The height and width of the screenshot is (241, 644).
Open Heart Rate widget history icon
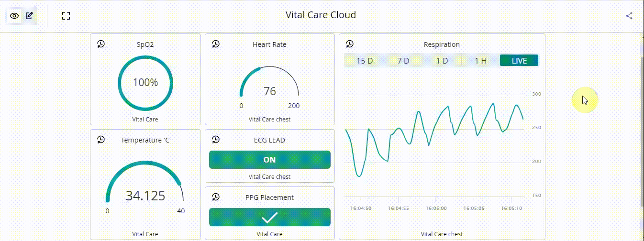[216, 44]
